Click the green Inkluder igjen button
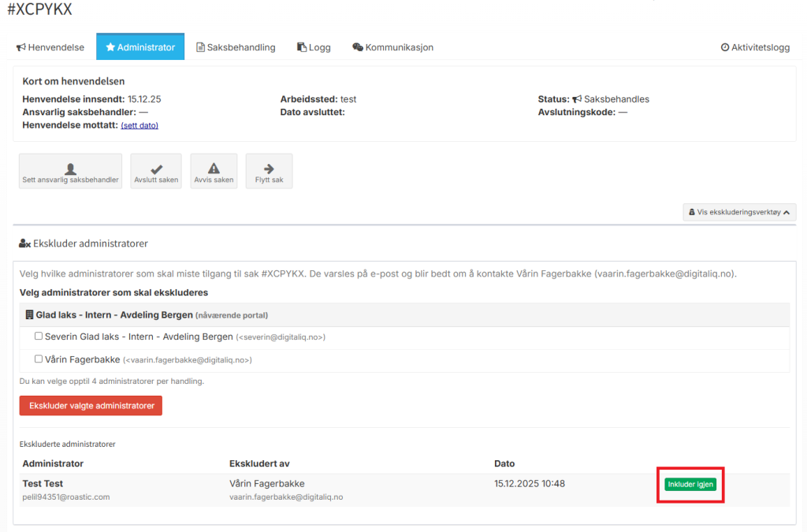The height and width of the screenshot is (532, 807). coord(690,485)
